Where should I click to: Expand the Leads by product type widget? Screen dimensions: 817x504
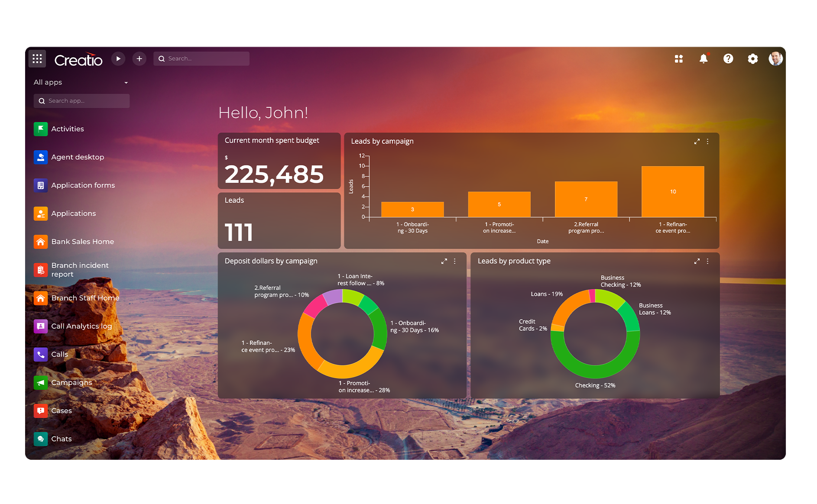697,261
